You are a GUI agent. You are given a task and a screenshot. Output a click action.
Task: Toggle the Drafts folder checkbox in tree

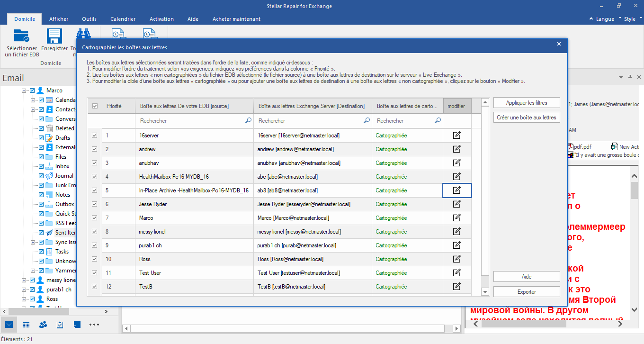click(x=41, y=138)
